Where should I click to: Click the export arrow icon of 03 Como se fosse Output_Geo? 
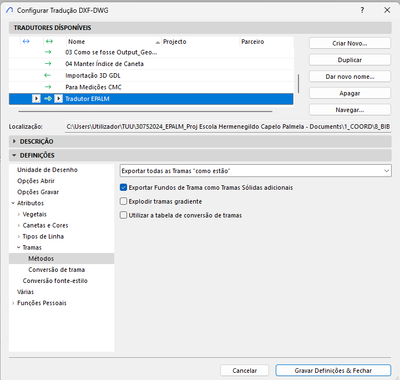48,52
